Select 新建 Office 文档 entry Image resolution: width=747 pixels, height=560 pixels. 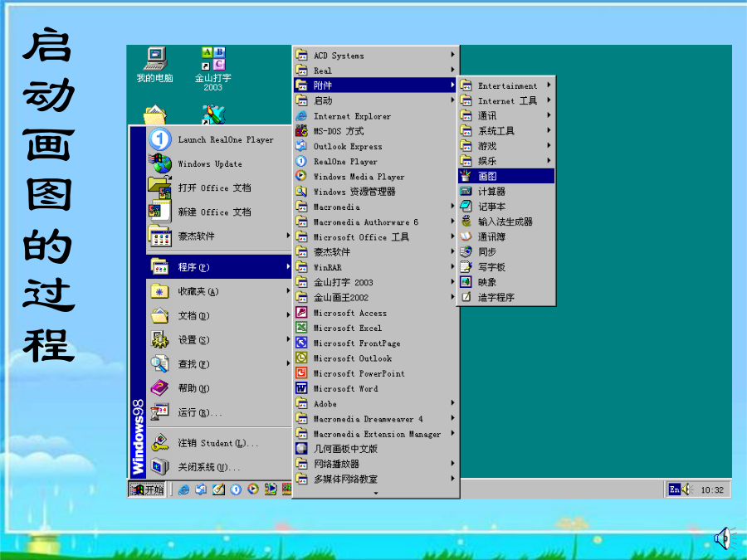click(x=218, y=212)
